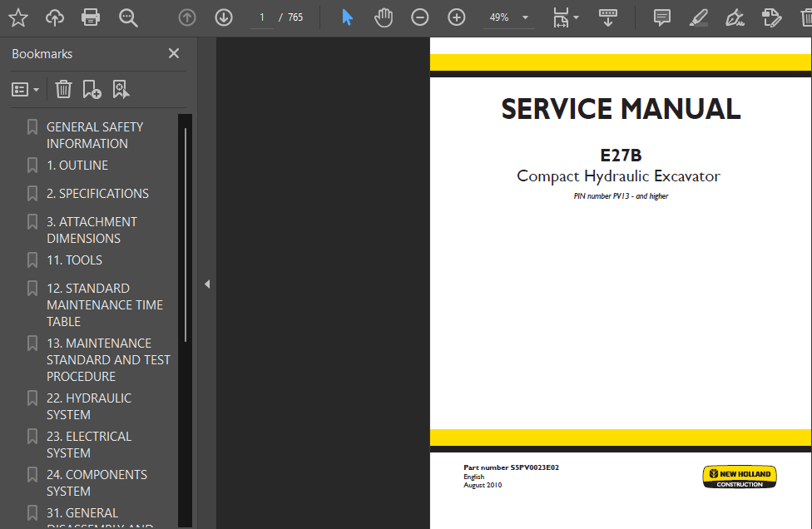Add the document to starred favorites
The image size is (812, 529).
(18, 17)
